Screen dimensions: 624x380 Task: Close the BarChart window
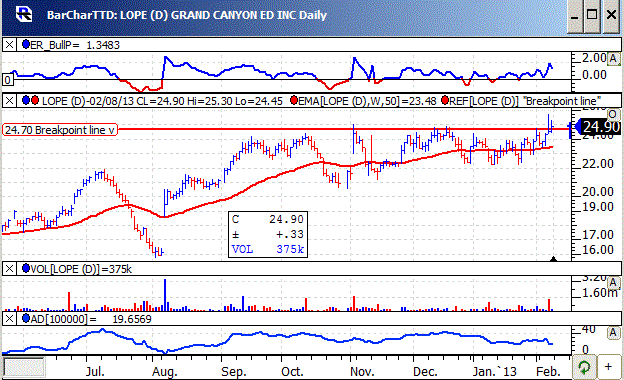[x=612, y=16]
